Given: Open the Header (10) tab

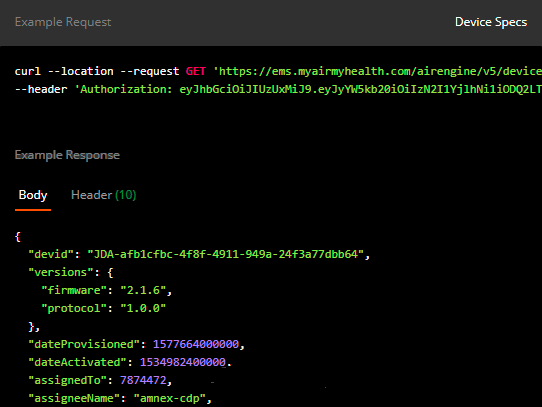Looking at the screenshot, I should 103,195.
